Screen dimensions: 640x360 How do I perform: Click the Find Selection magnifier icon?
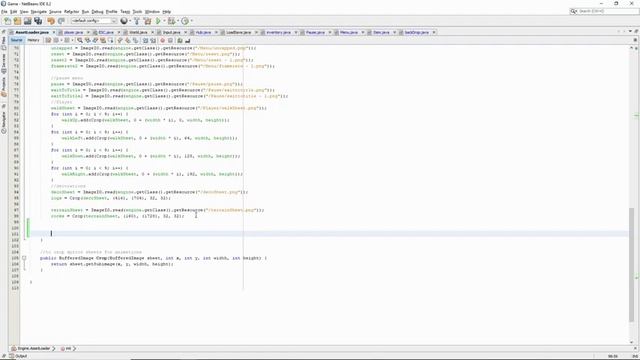[x=80, y=40]
